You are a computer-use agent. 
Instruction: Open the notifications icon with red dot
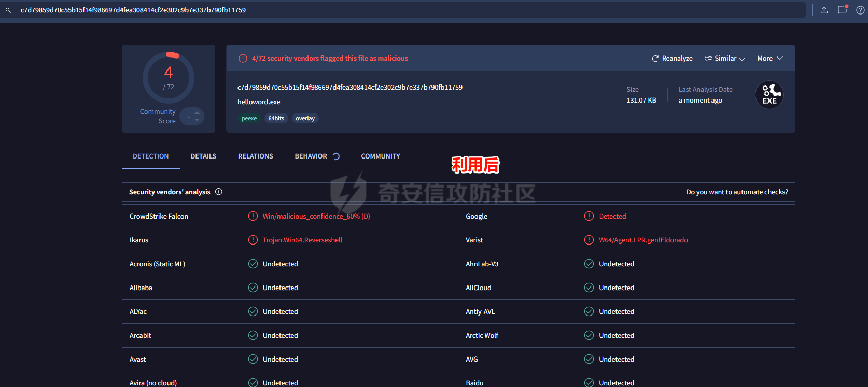coord(842,10)
